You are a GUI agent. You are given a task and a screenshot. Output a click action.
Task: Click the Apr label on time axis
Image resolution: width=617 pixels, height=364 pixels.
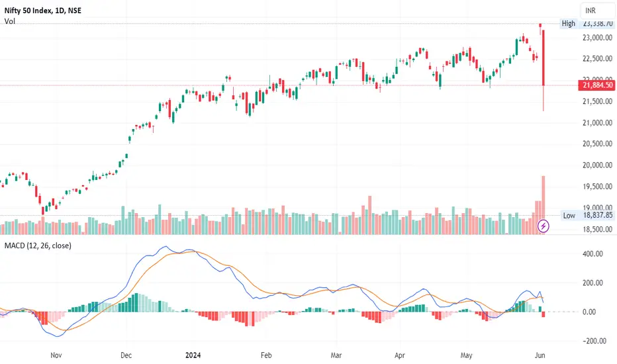tap(399, 355)
